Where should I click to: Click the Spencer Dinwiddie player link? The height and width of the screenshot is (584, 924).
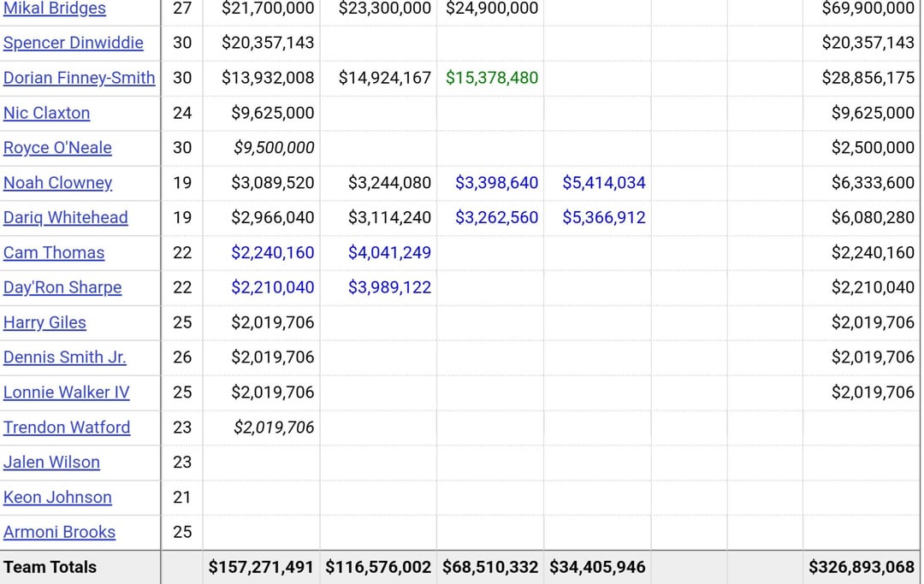tap(74, 43)
